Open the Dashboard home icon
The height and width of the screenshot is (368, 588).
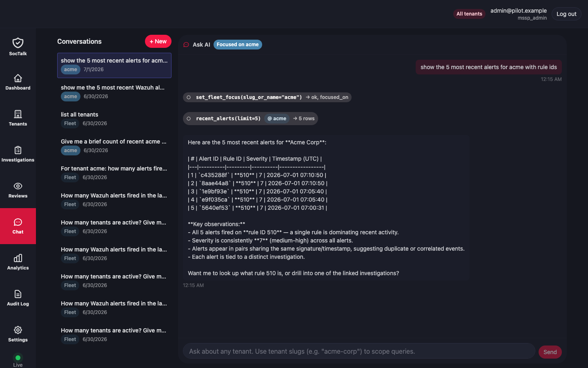18,78
